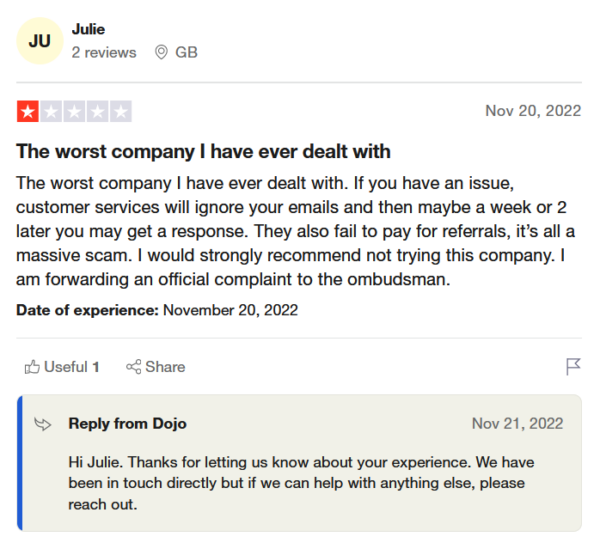Click the GB country label
The image size is (600, 549).
[186, 52]
